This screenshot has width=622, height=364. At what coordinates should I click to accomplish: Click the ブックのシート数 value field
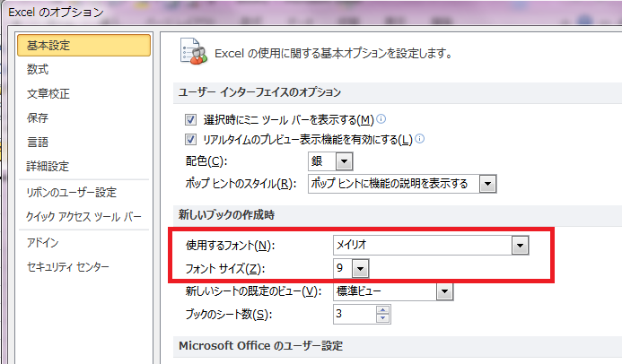point(355,314)
